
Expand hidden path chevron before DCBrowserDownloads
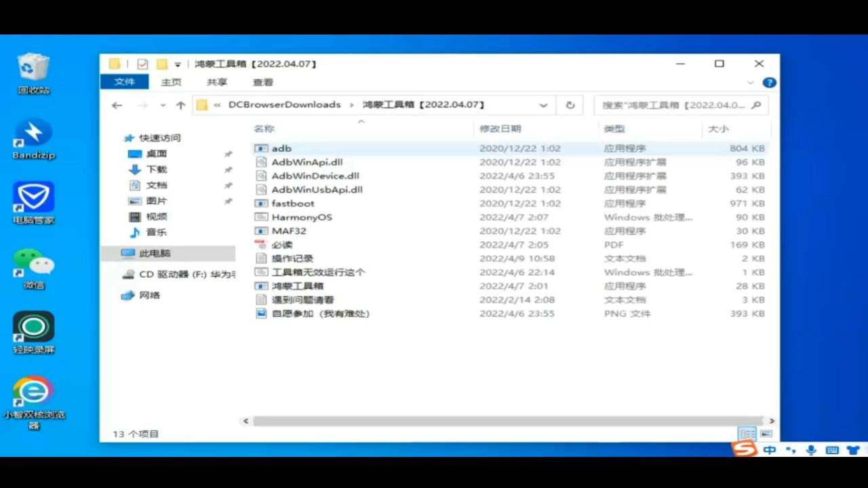click(217, 105)
